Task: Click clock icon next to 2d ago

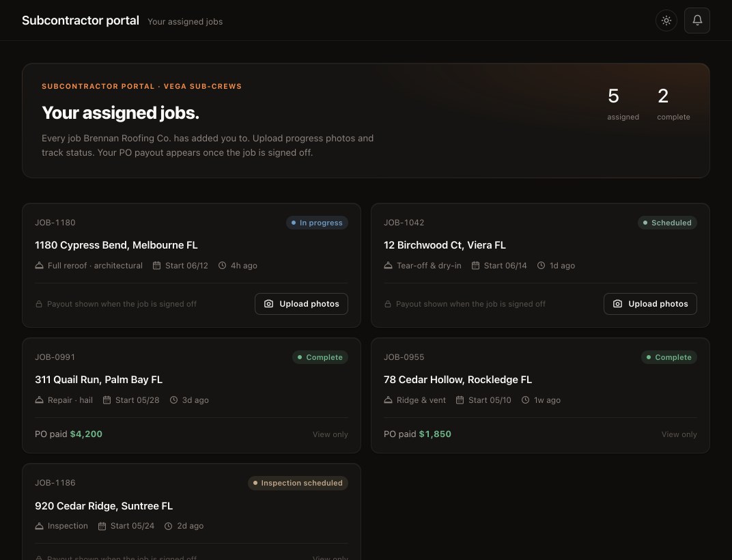Action: 169,526
